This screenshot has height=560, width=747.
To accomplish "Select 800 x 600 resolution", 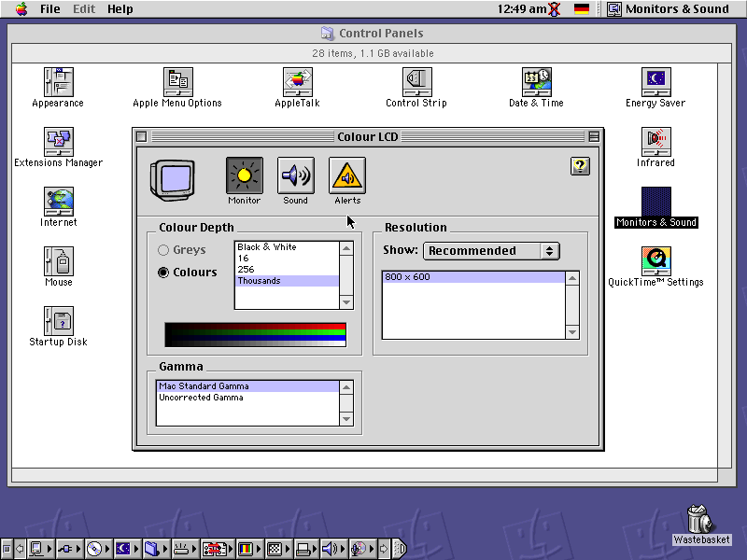I will tap(473, 277).
